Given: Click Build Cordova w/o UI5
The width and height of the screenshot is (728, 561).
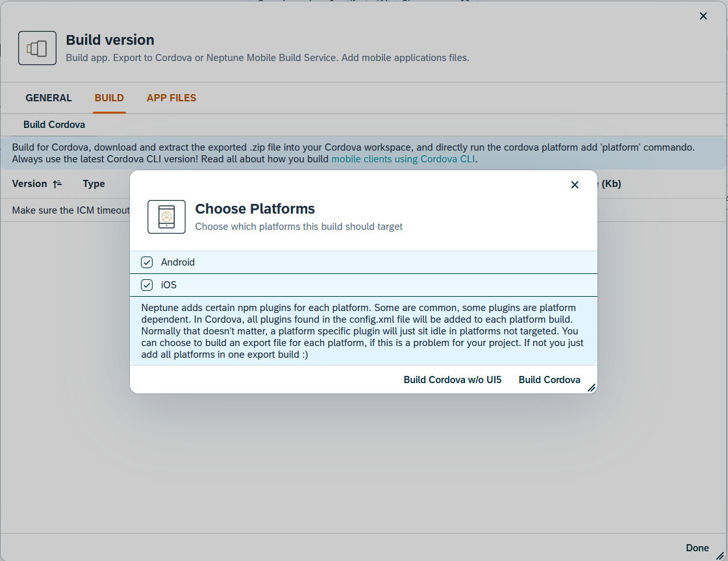Looking at the screenshot, I should point(453,379).
